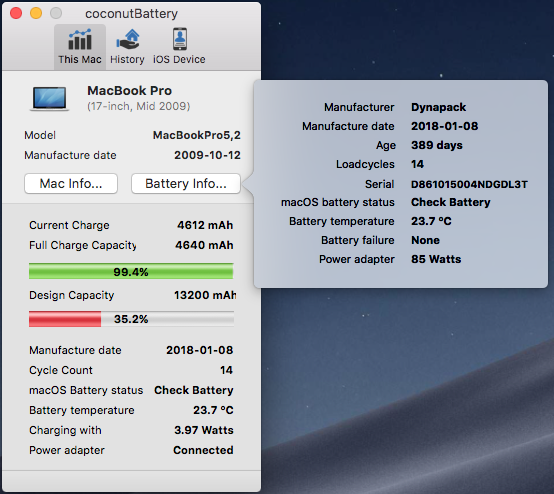Select the This Mac bar-chart icon

80,39
